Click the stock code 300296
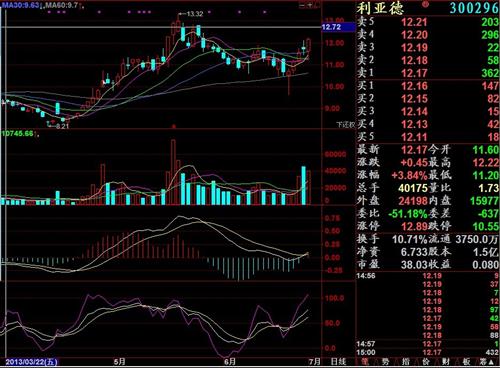The height and width of the screenshot is (368, 500). point(474,8)
